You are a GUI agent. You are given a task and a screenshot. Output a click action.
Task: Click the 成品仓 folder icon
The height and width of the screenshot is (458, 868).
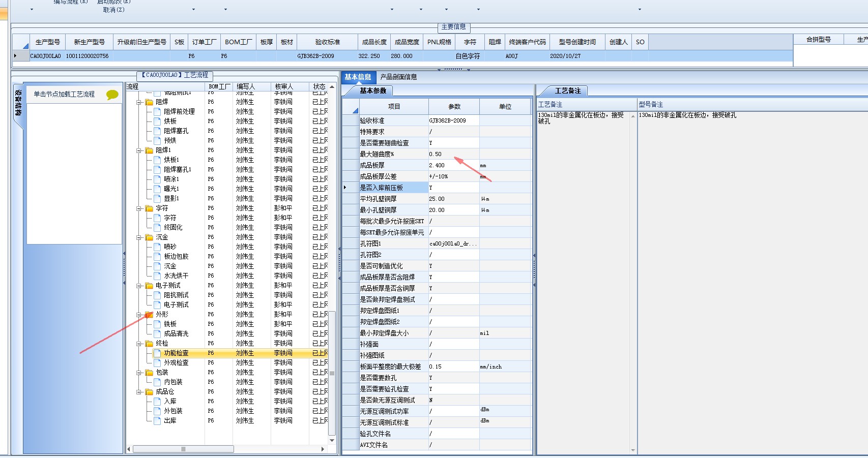(150, 392)
